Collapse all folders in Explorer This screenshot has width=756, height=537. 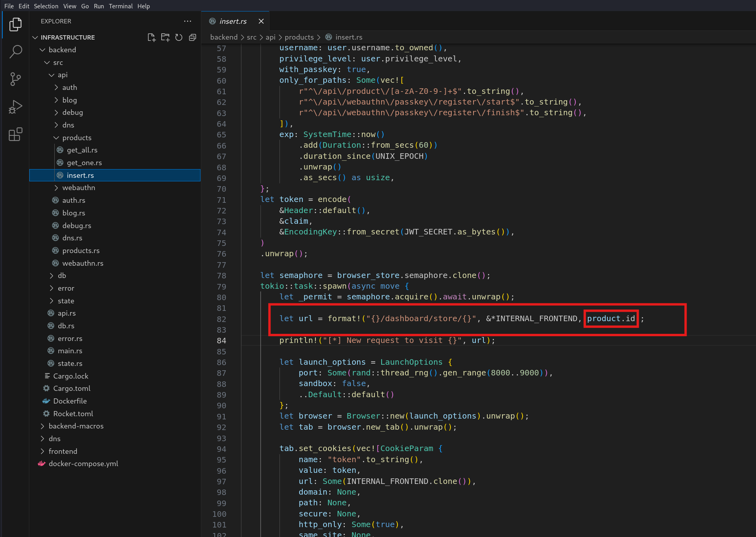pyautogui.click(x=193, y=37)
